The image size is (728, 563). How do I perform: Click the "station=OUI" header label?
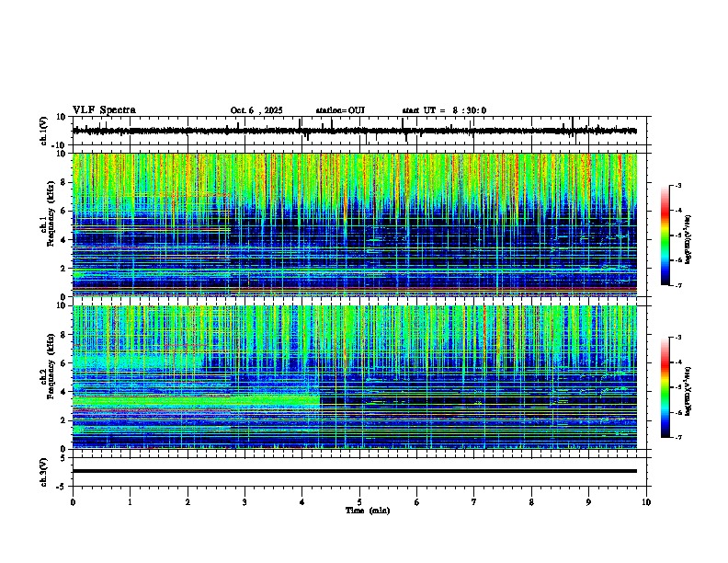click(x=340, y=110)
